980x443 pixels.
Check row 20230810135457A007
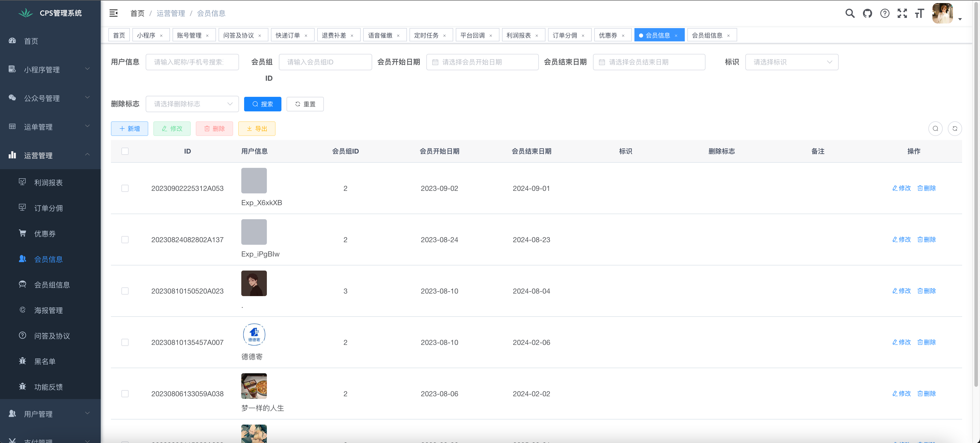click(125, 342)
